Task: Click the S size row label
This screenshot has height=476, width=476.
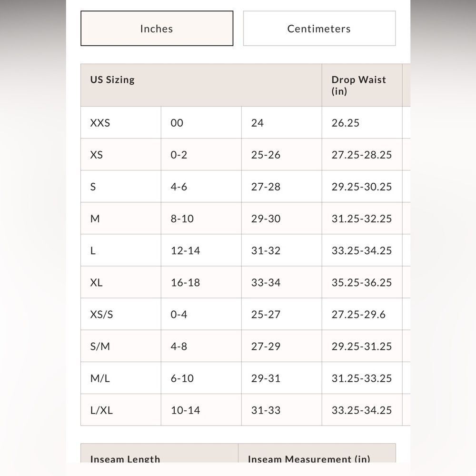Action: pyautogui.click(x=93, y=187)
